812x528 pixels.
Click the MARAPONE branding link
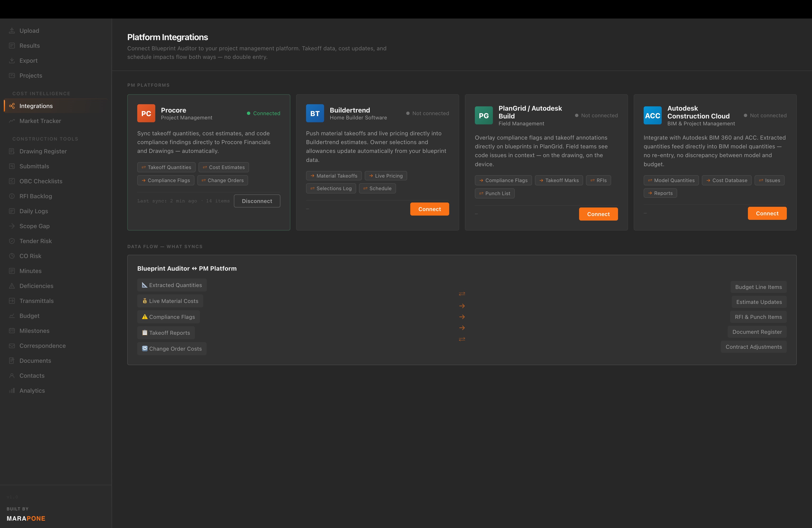(26, 519)
